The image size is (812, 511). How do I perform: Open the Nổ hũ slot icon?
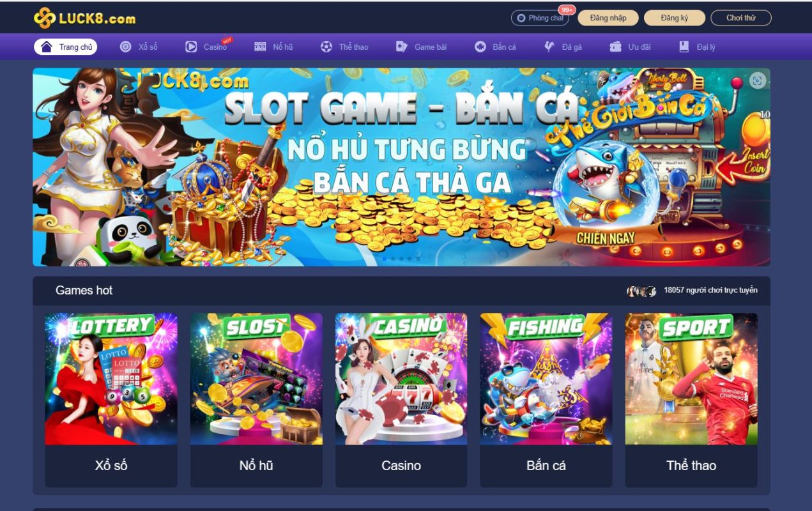[260, 47]
